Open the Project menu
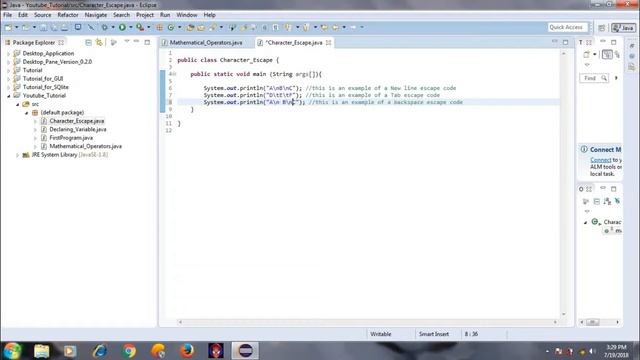The image size is (640, 360). [145, 15]
